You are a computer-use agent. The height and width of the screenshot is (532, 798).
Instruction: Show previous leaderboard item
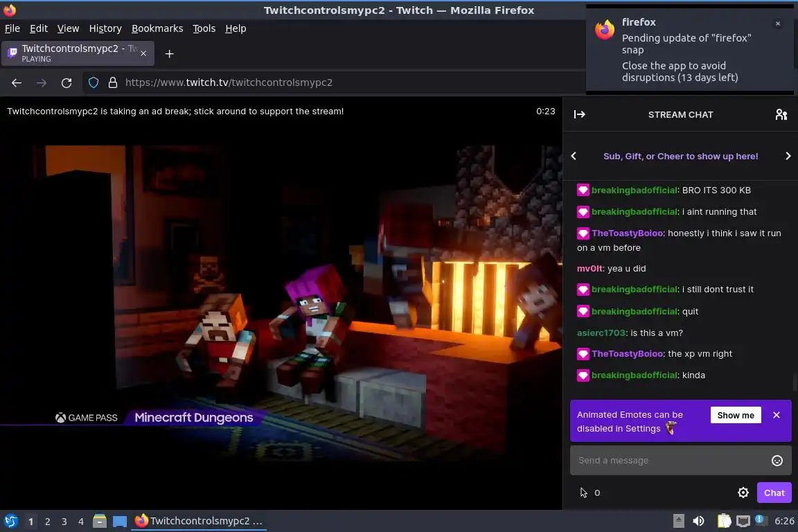pyautogui.click(x=574, y=156)
